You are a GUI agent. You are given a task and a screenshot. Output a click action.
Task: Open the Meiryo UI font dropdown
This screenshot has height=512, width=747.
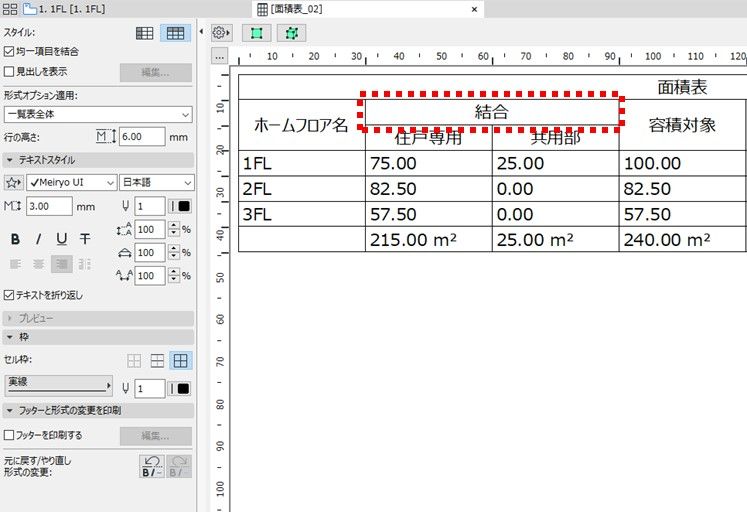pos(72,182)
